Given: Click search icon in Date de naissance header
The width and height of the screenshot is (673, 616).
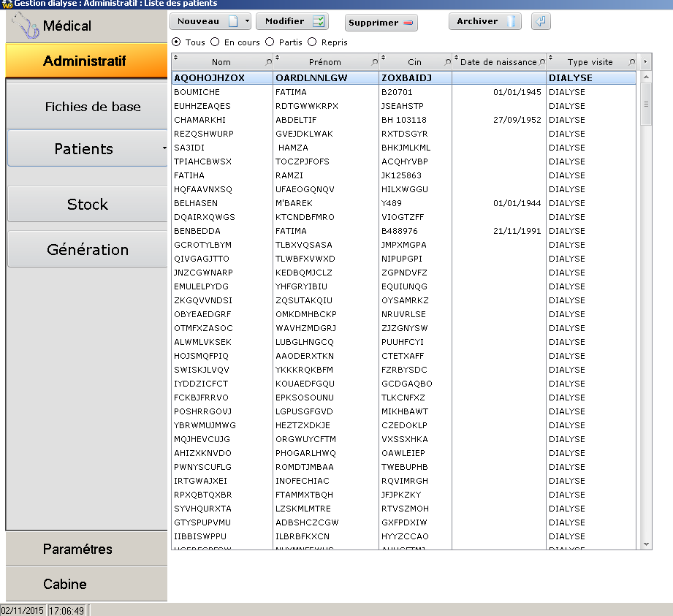Looking at the screenshot, I should (x=541, y=62).
